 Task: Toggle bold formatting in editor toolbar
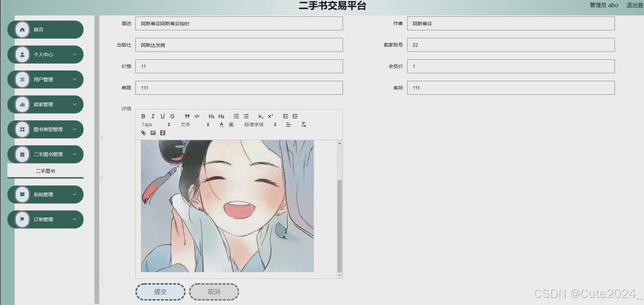[143, 116]
